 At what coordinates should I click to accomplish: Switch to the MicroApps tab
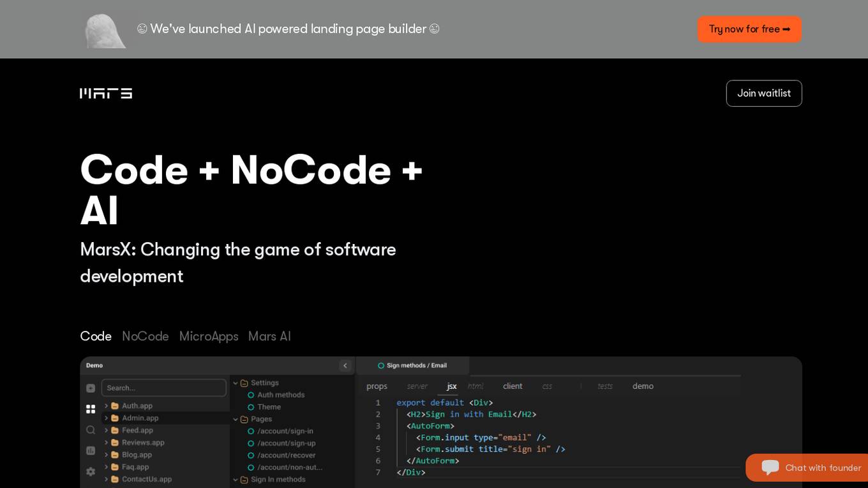209,336
